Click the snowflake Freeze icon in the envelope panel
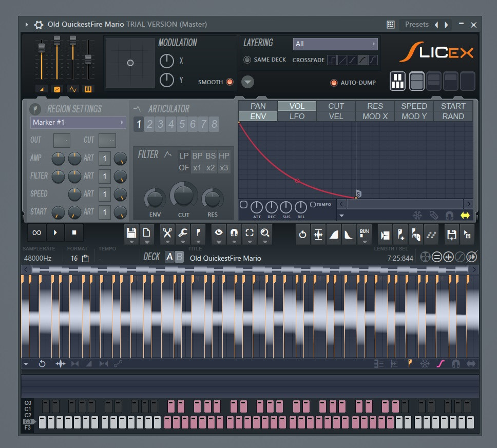Screen dimensions: 497x448 pos(417,216)
